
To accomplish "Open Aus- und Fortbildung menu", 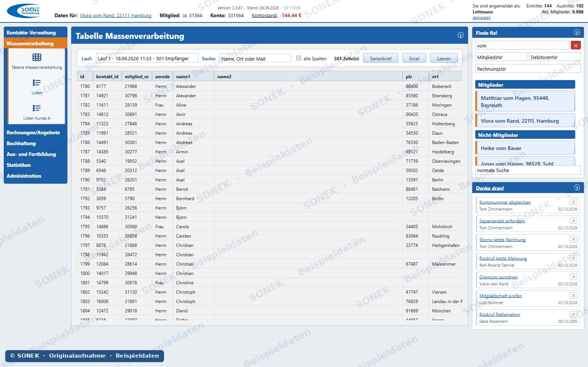I will tap(36, 154).
